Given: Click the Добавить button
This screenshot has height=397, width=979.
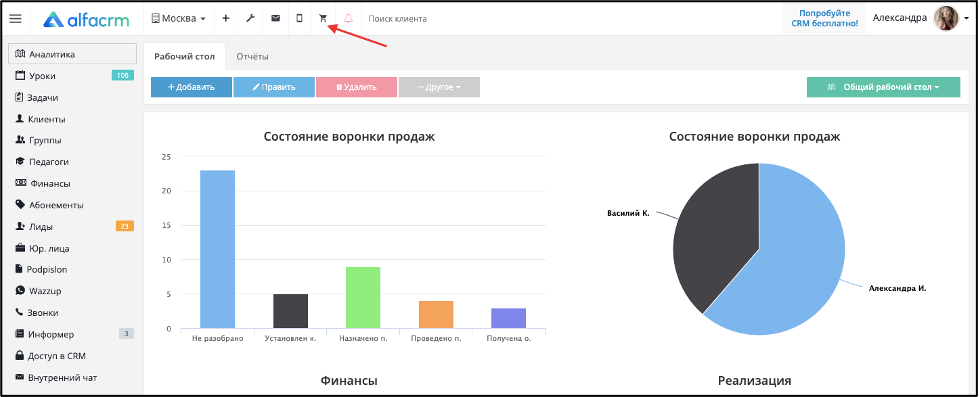Looking at the screenshot, I should pyautogui.click(x=191, y=87).
